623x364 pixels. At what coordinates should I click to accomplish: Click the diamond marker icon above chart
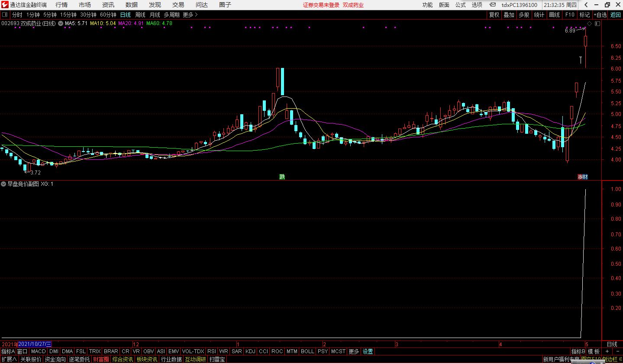point(589,23)
